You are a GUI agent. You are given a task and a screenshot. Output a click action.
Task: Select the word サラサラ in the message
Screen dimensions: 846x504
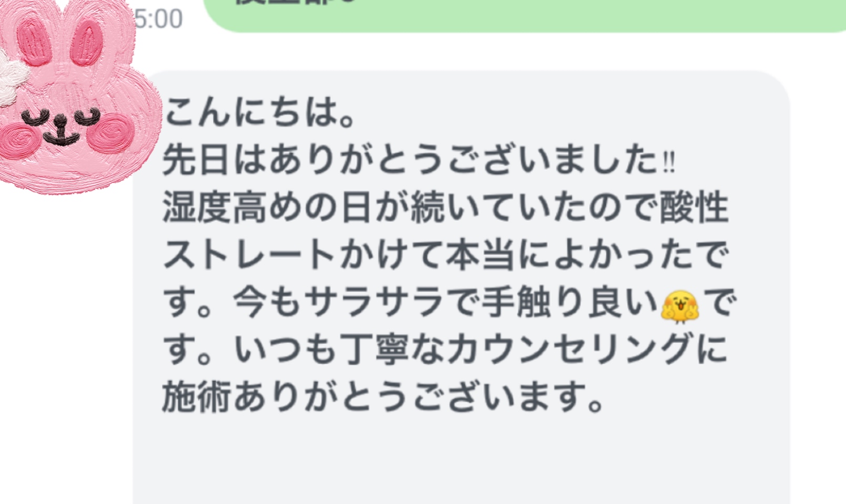coord(373,303)
